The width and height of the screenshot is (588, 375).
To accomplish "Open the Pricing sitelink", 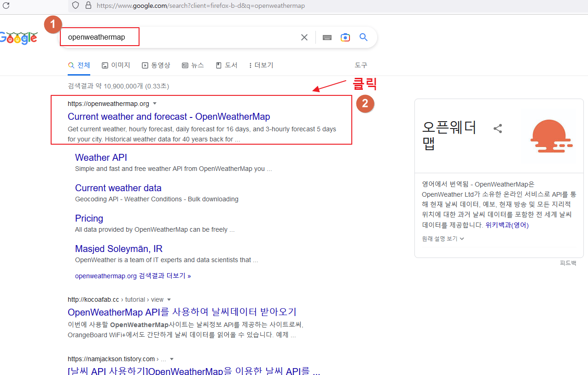I will (89, 218).
